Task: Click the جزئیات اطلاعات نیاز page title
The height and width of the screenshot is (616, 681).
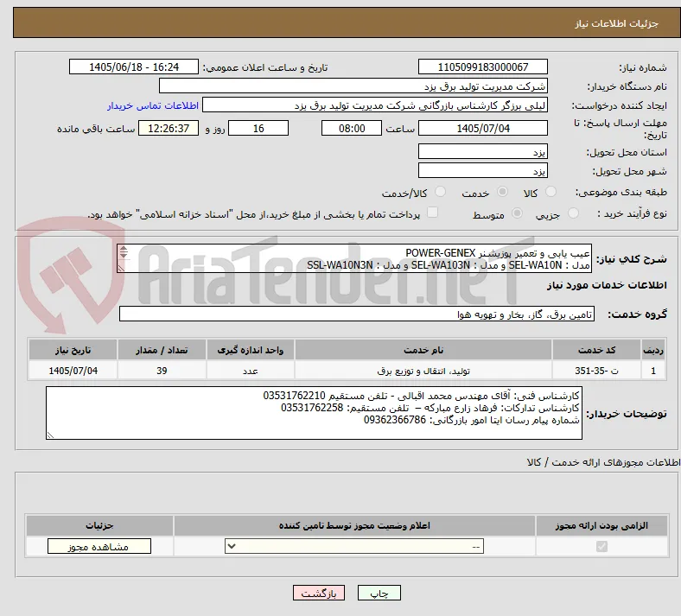Action: [x=617, y=23]
